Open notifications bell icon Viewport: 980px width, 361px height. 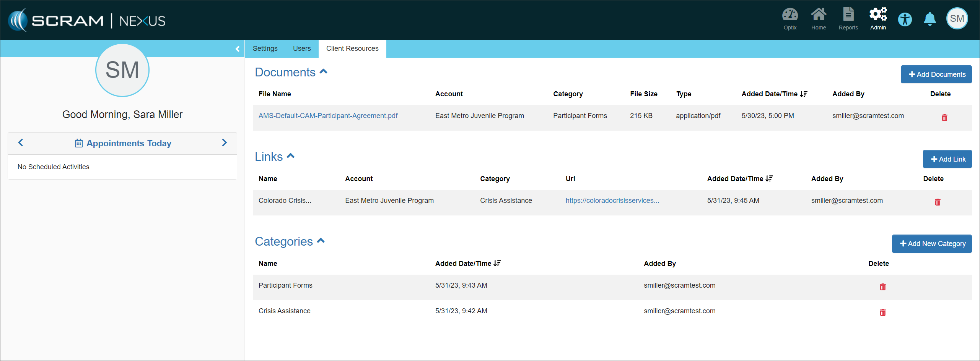pyautogui.click(x=930, y=19)
